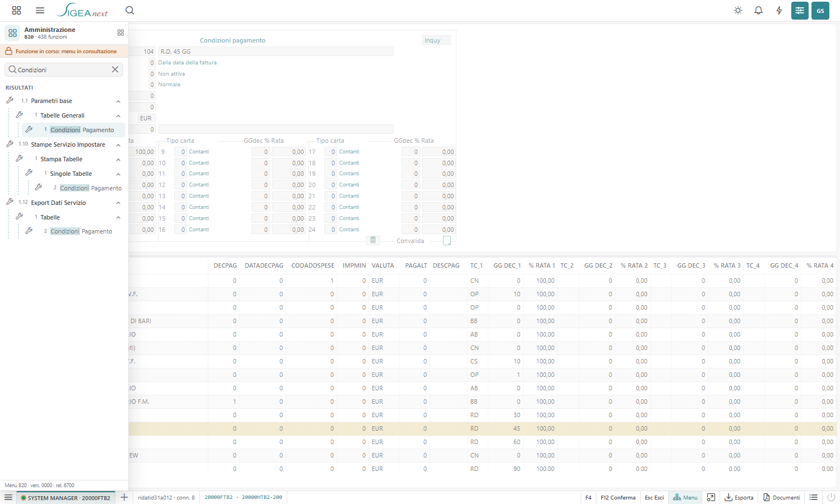Collapse the Export Dati Servizio section
840x504 pixels.
tap(118, 203)
